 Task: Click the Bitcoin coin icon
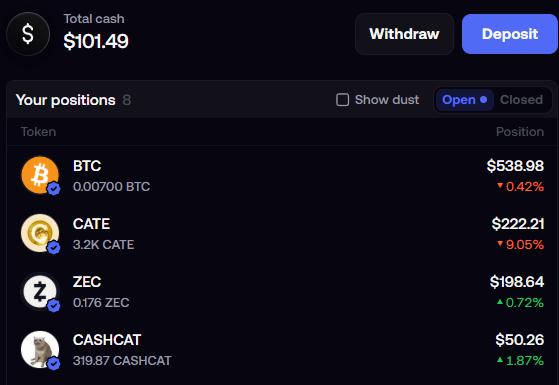click(x=40, y=175)
